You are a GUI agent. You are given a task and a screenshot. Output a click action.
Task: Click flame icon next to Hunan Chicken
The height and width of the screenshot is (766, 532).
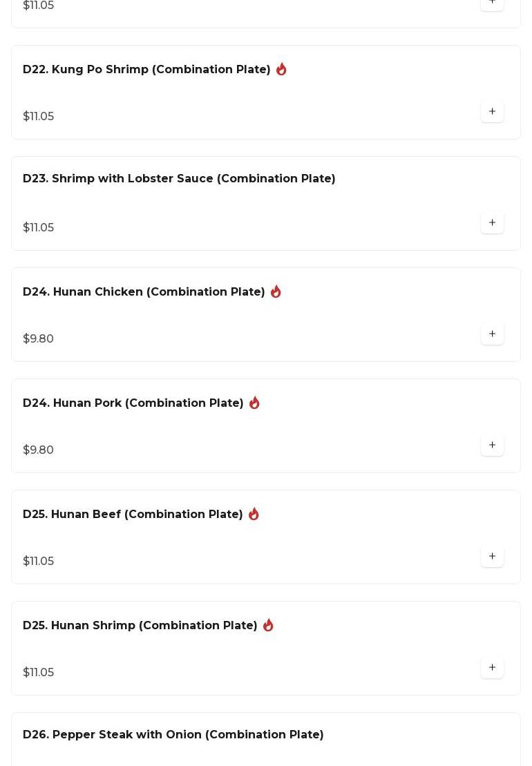pos(276,291)
